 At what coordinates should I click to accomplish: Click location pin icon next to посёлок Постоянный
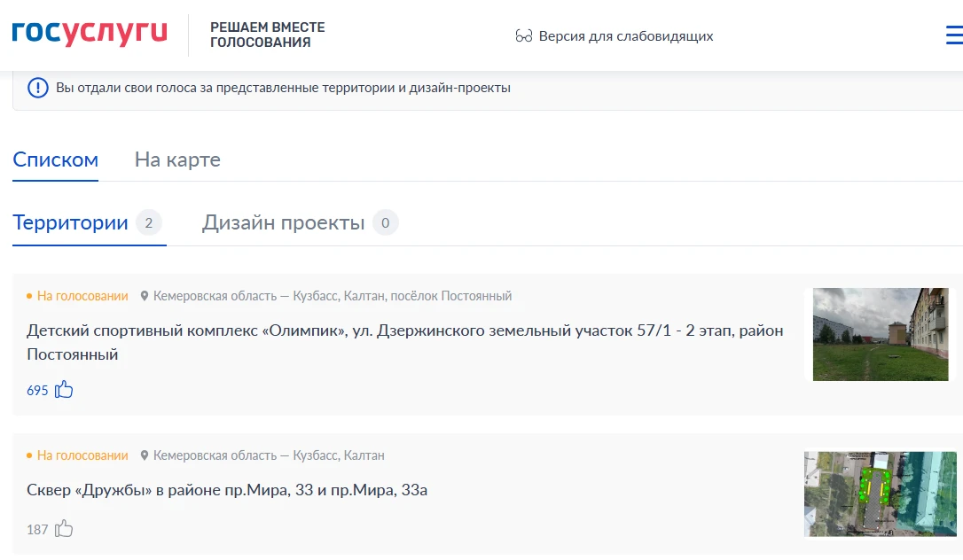(x=145, y=296)
